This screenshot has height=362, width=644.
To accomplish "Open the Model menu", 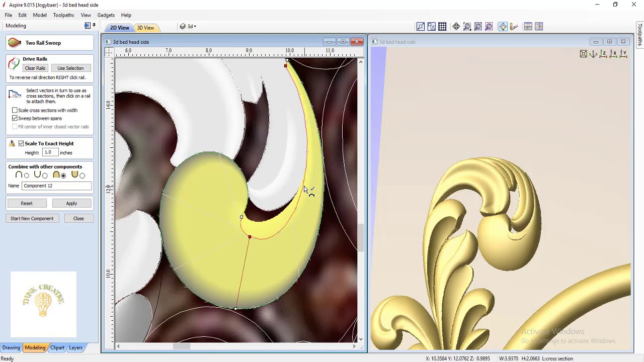I will (40, 15).
